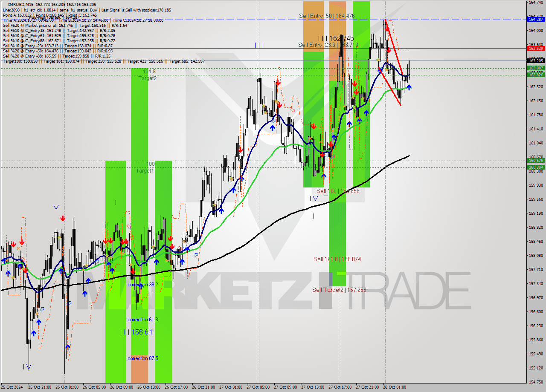Viewport: 546px width, 392px height.
Task: Click the blue 164.287 price tag
Action: (x=536, y=20)
